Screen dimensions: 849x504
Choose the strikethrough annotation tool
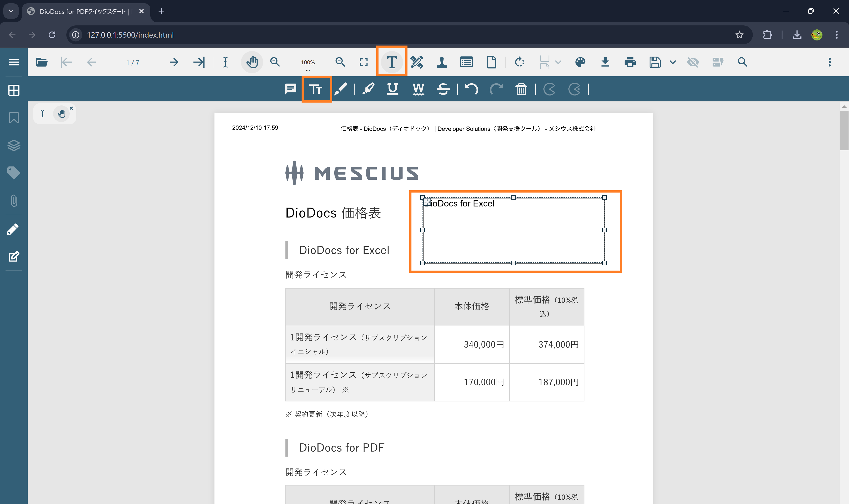point(443,89)
